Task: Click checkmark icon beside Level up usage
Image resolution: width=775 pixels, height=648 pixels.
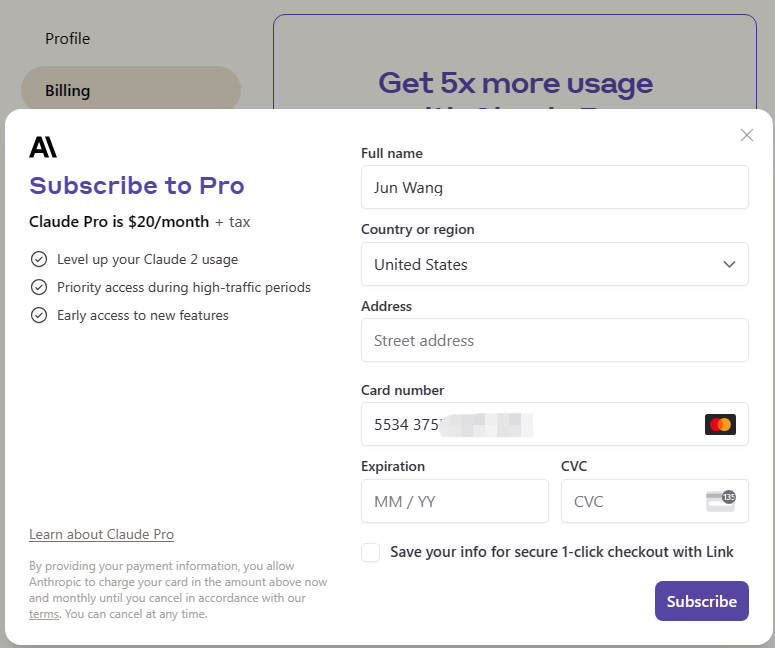Action: pyautogui.click(x=39, y=259)
